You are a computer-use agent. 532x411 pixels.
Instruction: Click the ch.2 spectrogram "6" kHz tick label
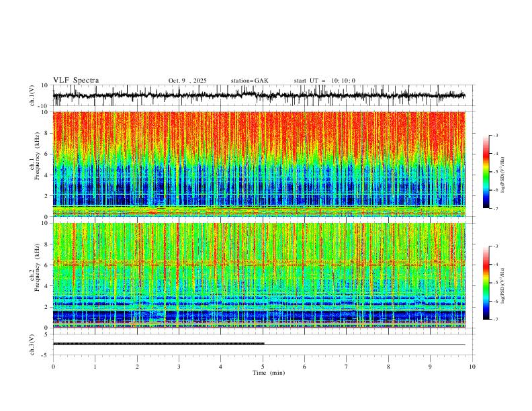pyautogui.click(x=47, y=265)
